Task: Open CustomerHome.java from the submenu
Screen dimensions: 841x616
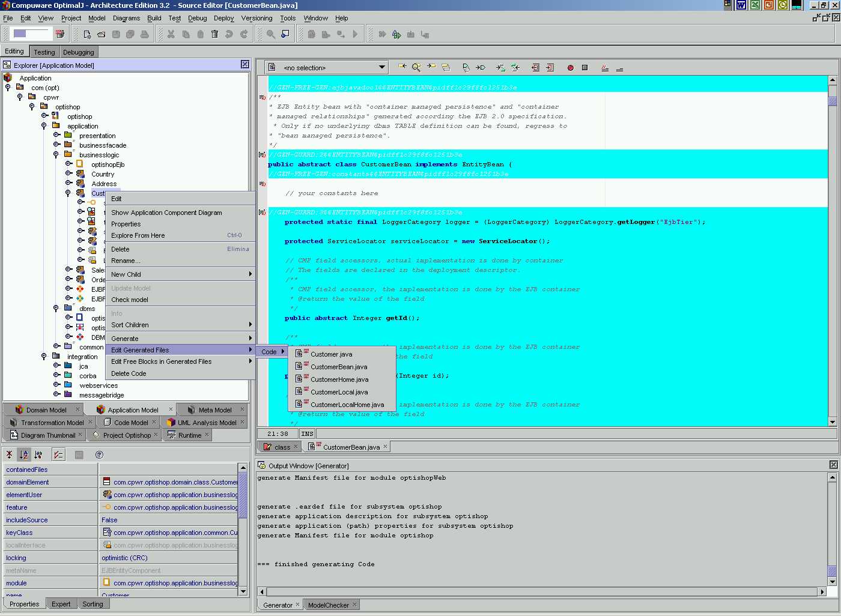Action: [342, 379]
